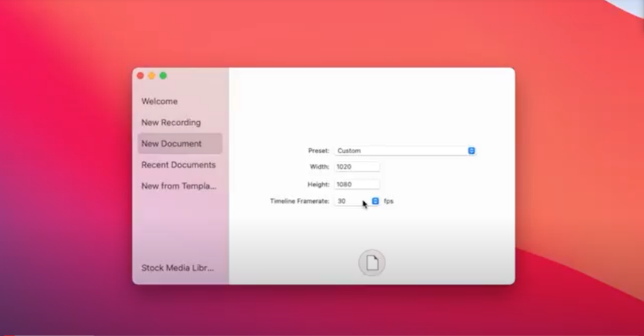The image size is (644, 336).
Task: Select New Document in the sidebar
Action: (x=180, y=144)
